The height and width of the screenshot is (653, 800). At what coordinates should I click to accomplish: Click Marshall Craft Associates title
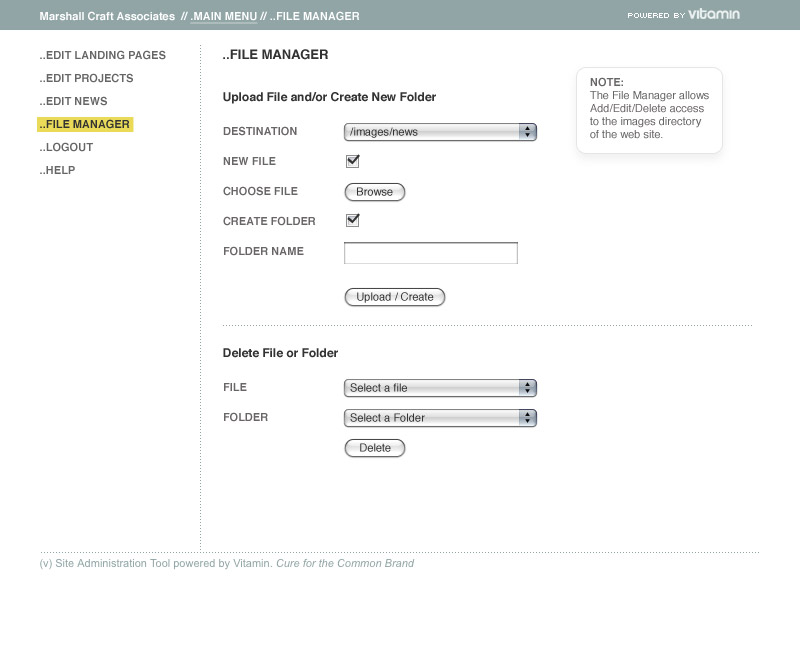pos(107,16)
